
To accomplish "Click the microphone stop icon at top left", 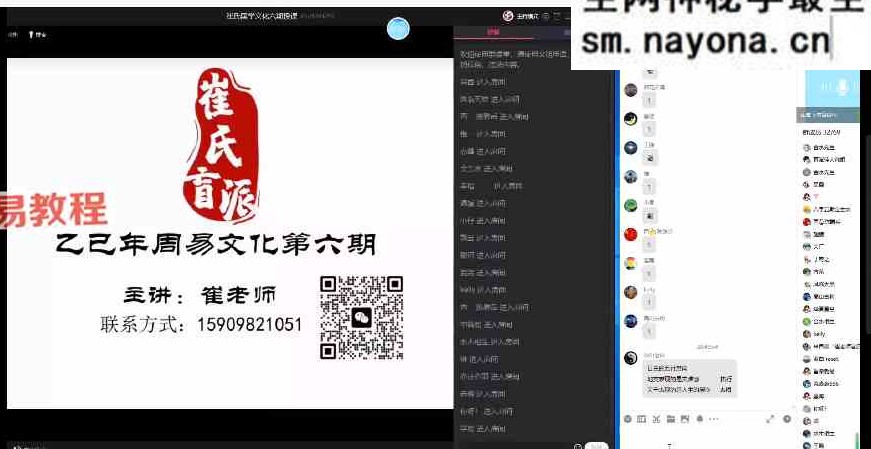I will (x=31, y=34).
